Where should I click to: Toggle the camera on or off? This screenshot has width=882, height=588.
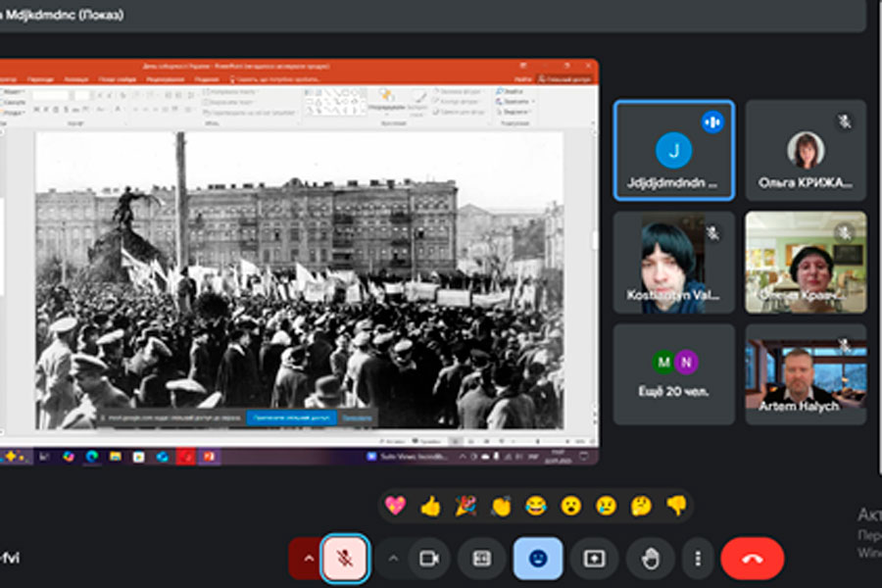428,558
